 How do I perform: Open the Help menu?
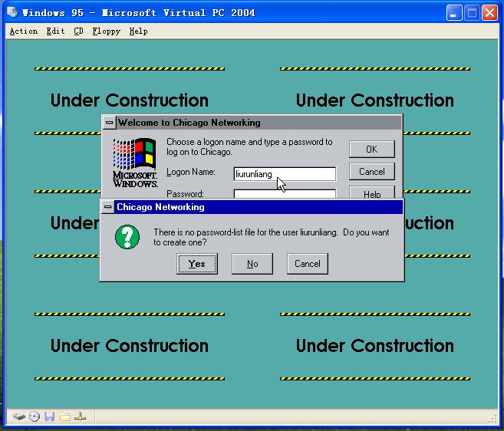pos(138,31)
